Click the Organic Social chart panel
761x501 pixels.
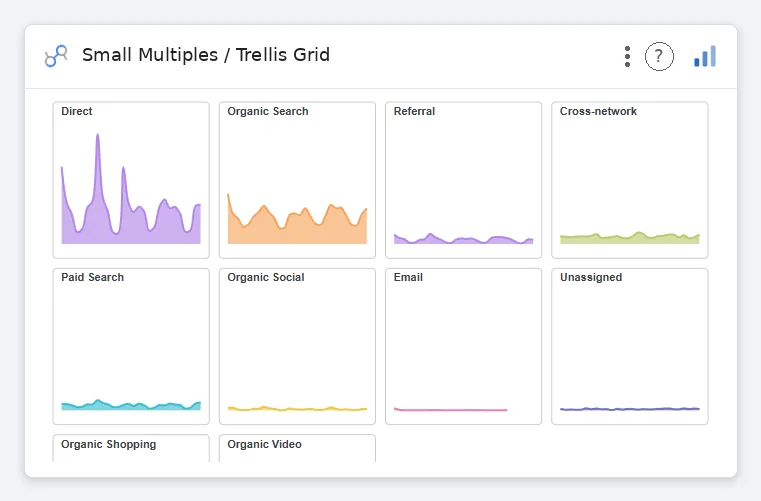pyautogui.click(x=297, y=346)
